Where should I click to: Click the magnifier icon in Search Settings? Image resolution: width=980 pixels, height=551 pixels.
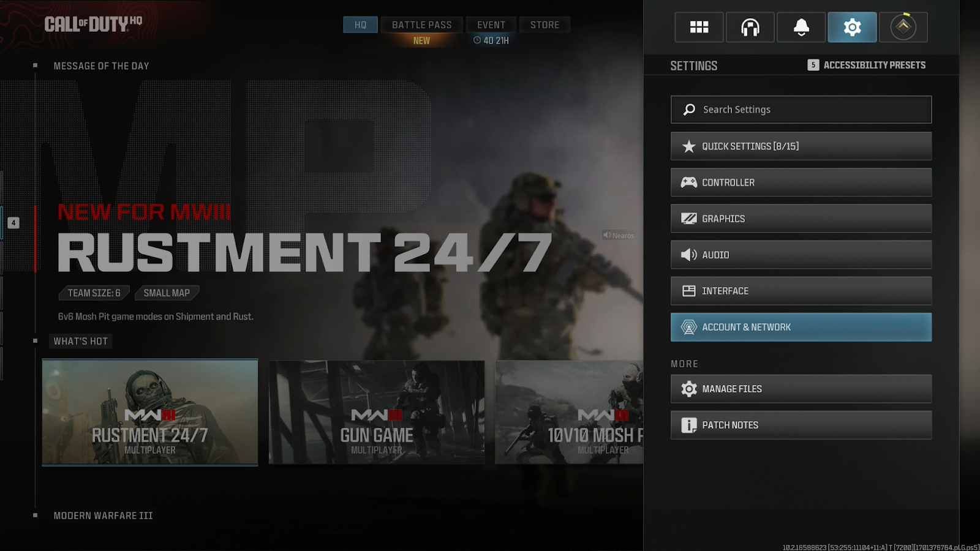[689, 110]
